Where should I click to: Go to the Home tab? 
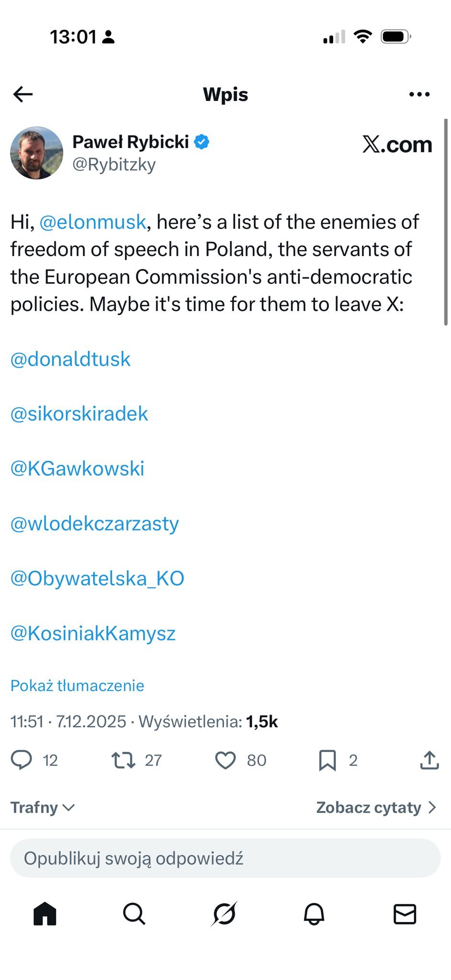(x=45, y=914)
